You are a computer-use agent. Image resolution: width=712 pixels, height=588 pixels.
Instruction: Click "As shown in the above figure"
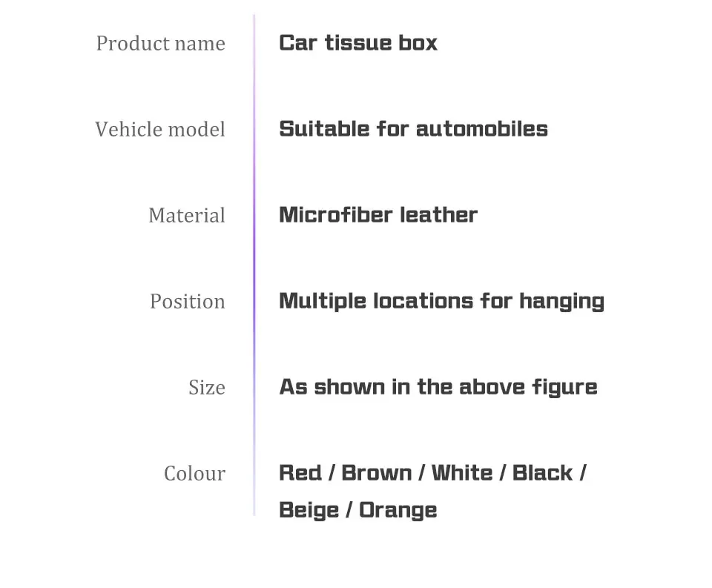pos(438,387)
